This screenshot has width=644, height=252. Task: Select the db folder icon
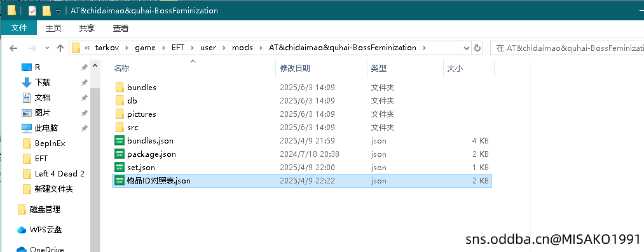(120, 100)
